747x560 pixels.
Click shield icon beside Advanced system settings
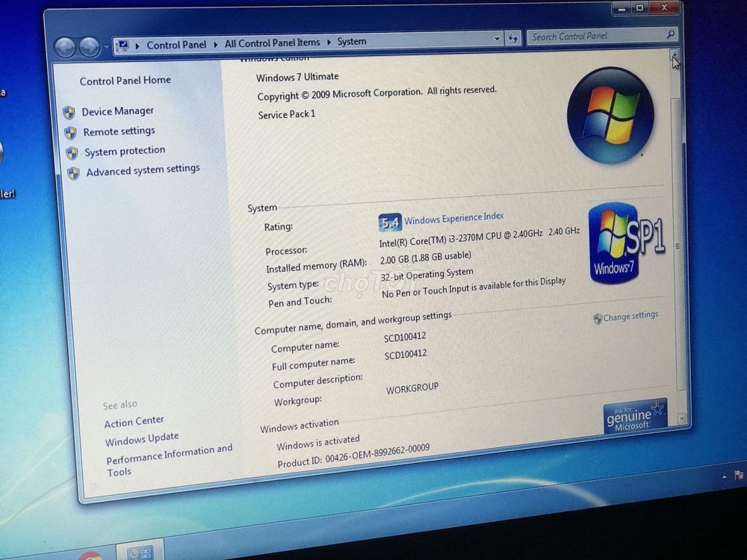pyautogui.click(x=73, y=173)
